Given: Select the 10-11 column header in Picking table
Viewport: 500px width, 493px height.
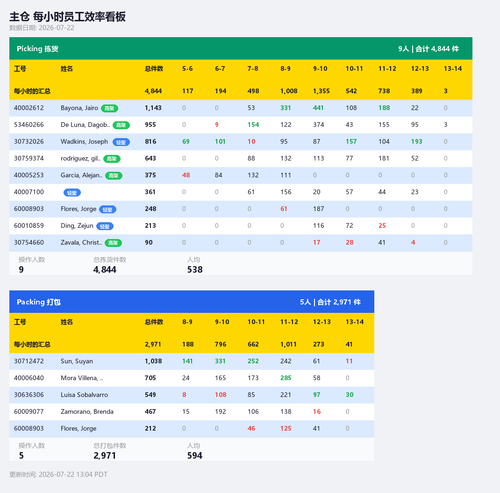Looking at the screenshot, I should pos(354,69).
